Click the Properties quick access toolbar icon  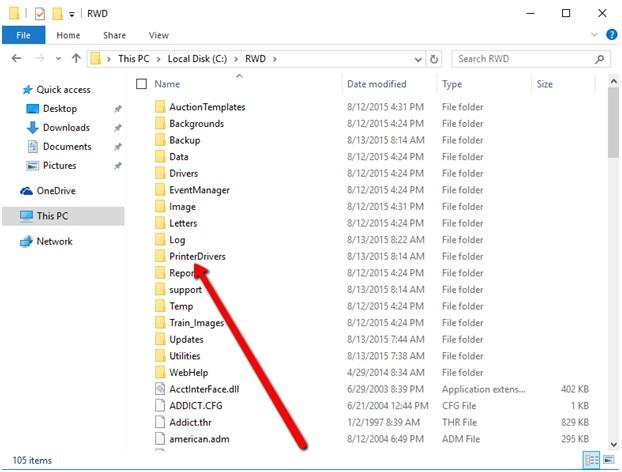tap(40, 14)
